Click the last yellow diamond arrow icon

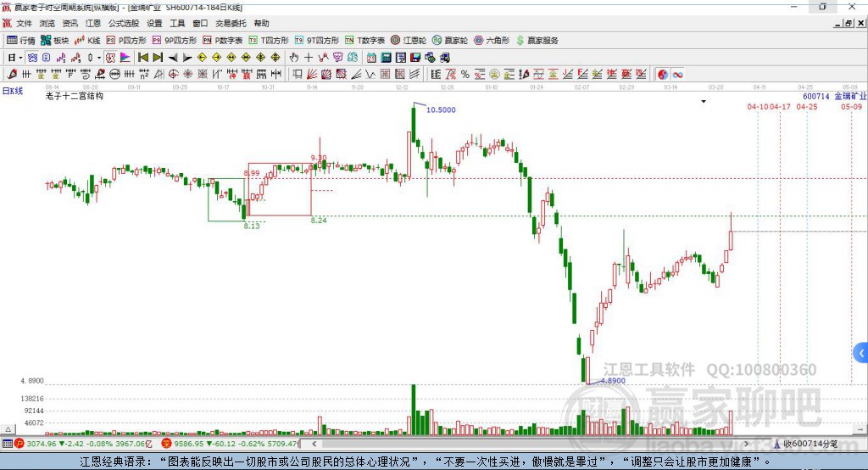click(x=275, y=58)
